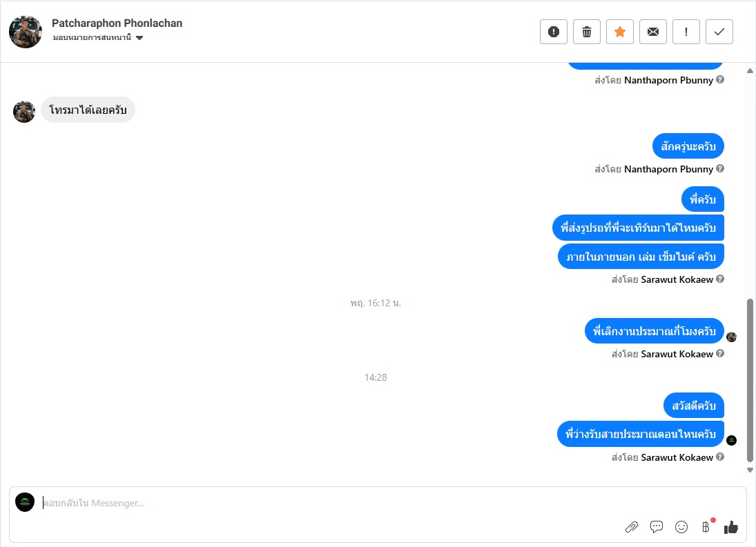Click the message bubble "โทรมาได้เลยครับ"
This screenshot has height=547, width=756.
point(88,110)
